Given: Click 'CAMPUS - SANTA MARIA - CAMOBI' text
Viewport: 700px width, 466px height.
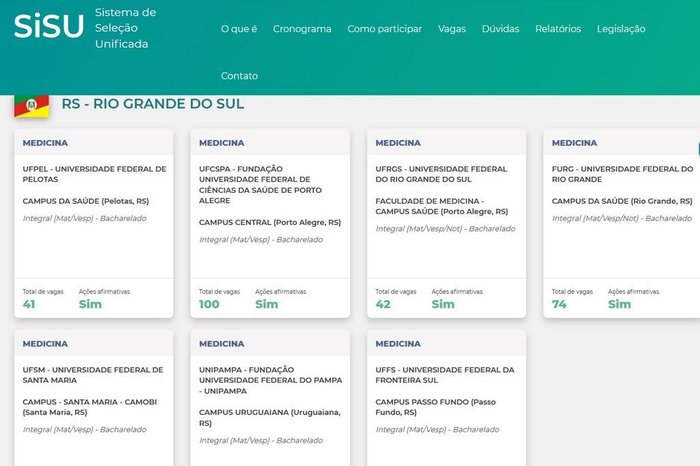Looking at the screenshot, I should [x=90, y=402].
